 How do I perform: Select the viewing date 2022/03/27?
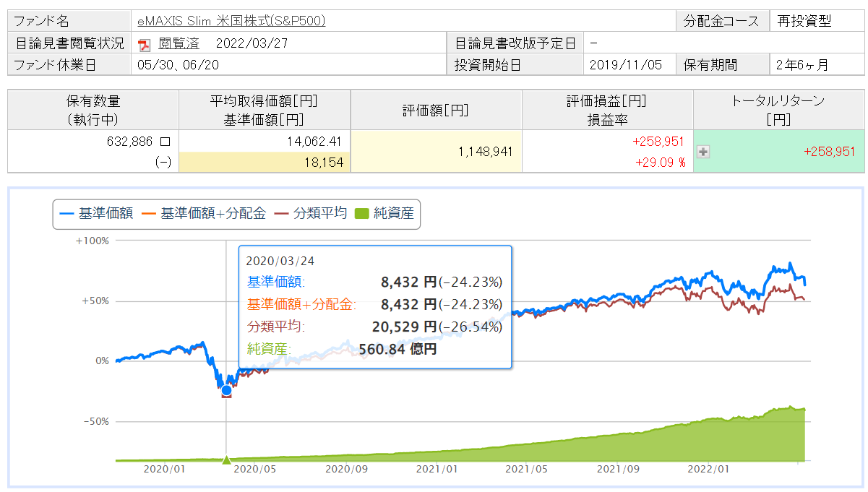click(252, 43)
